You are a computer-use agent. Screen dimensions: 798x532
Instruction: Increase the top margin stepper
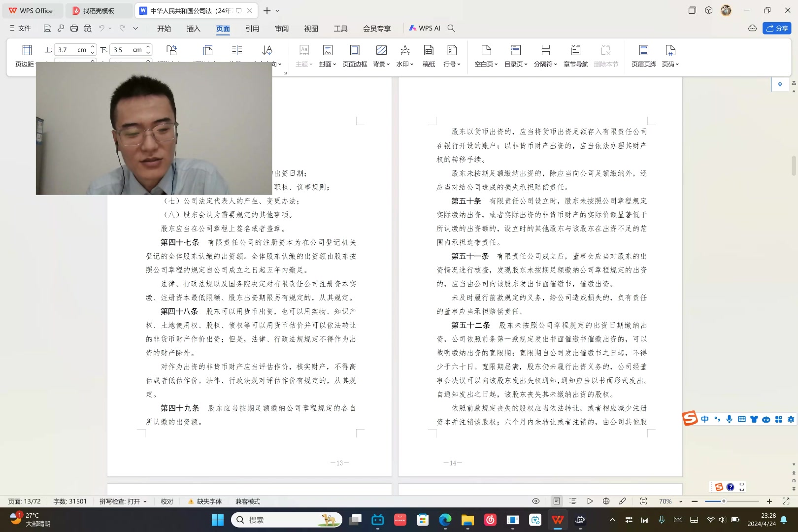[x=93, y=47]
